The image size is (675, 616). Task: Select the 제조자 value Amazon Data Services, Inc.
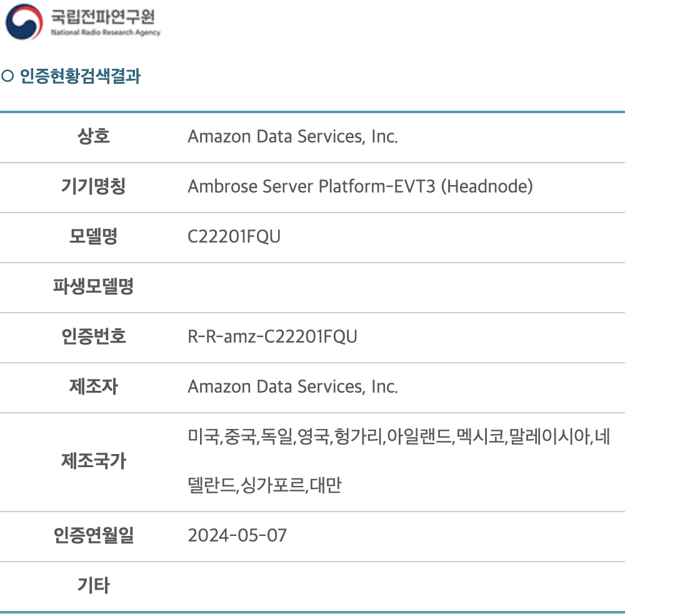(292, 386)
